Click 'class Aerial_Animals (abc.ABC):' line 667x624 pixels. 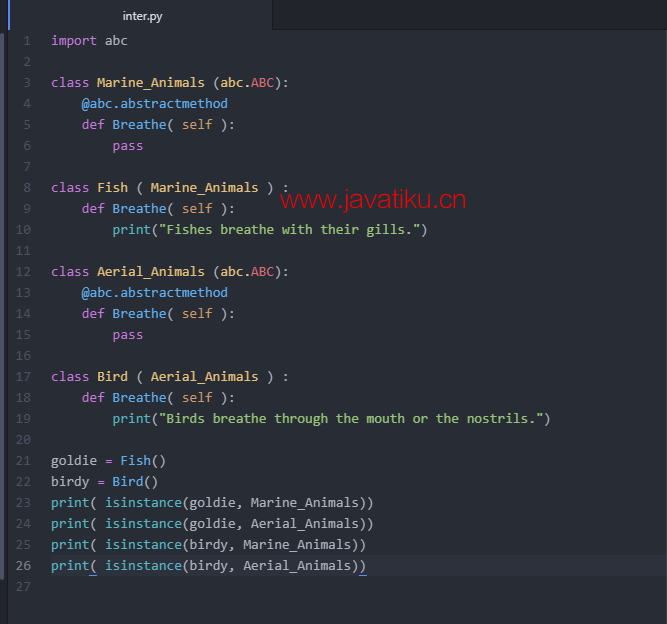(170, 271)
